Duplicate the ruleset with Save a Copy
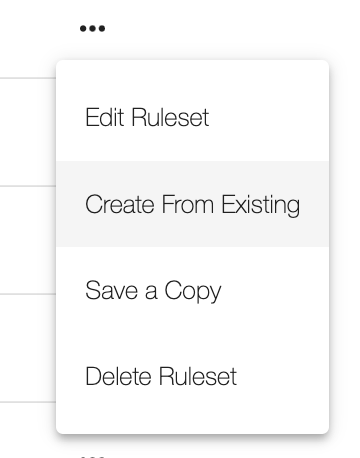Image resolution: width=360 pixels, height=458 pixels. tap(192, 290)
